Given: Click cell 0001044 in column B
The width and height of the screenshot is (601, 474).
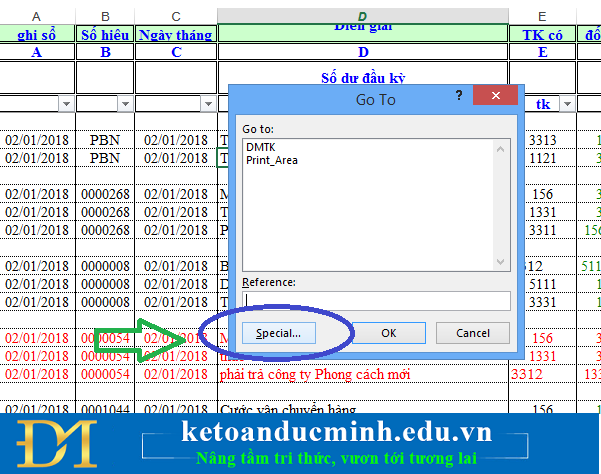Looking at the screenshot, I should click(105, 407).
